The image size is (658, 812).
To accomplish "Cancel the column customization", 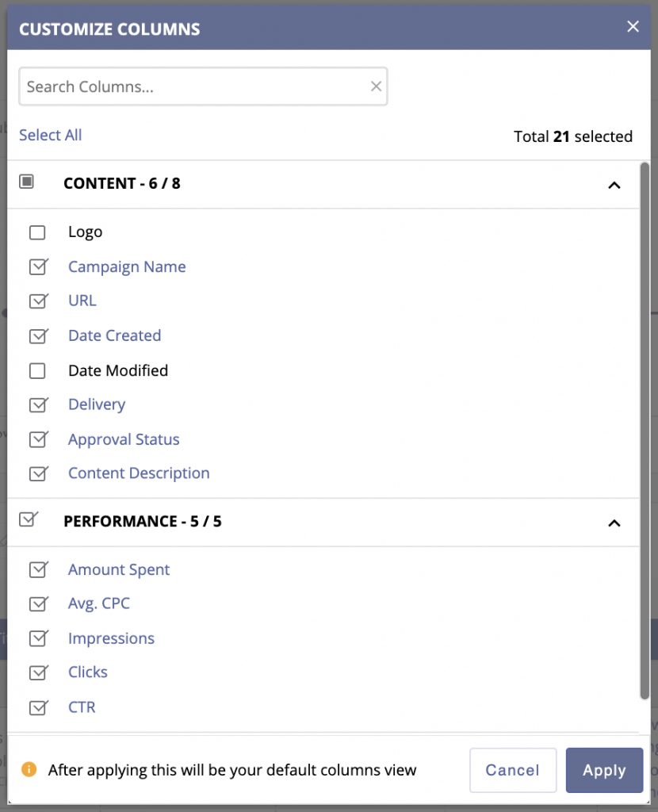I will pos(513,769).
